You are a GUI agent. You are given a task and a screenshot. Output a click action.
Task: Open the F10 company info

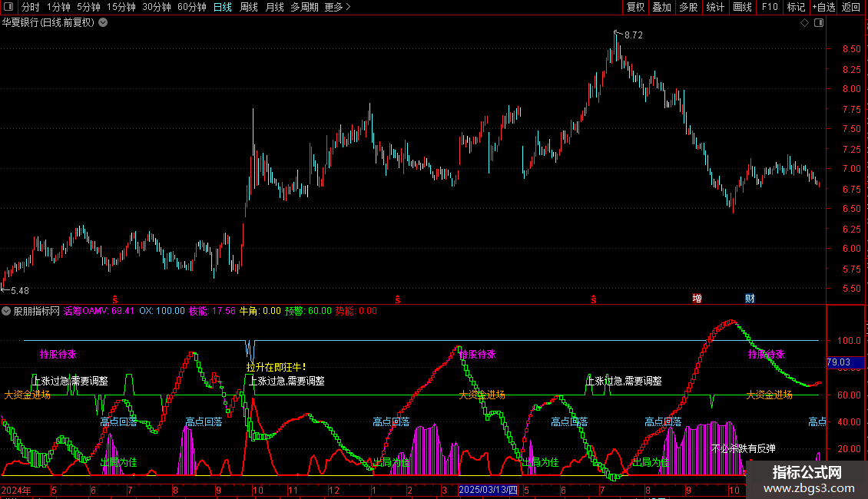tap(770, 7)
